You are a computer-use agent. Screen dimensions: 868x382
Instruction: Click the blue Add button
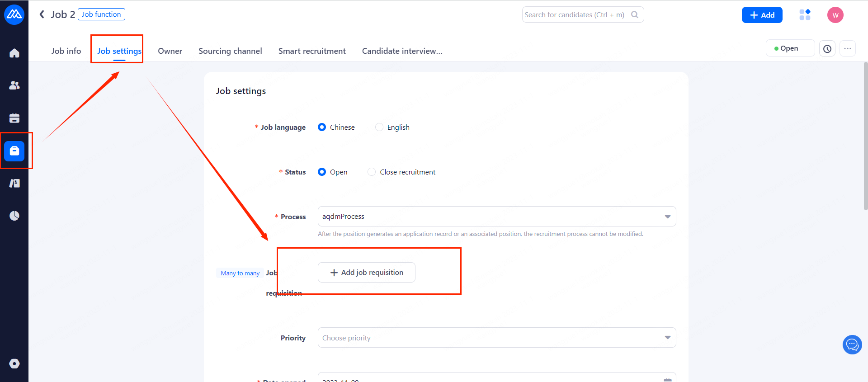(x=762, y=15)
